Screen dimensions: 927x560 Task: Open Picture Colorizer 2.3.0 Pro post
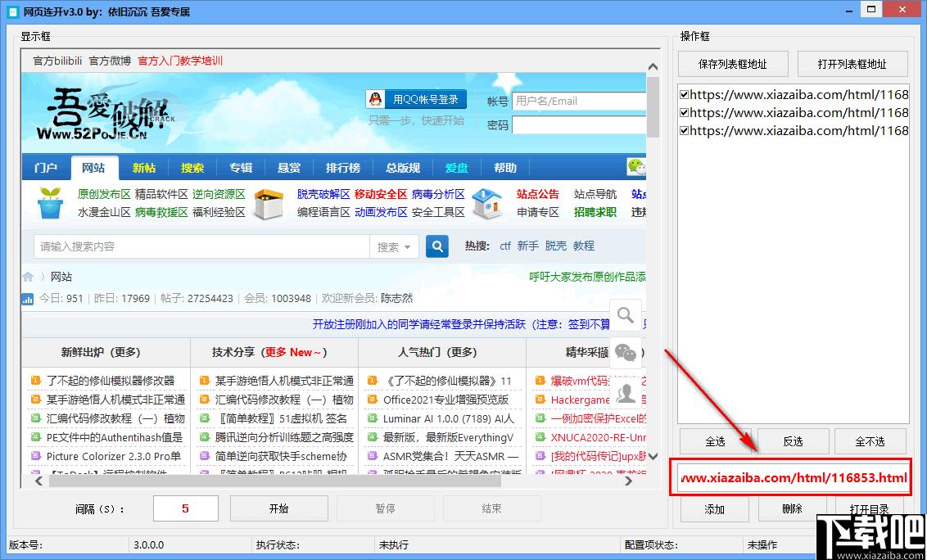pos(114,457)
